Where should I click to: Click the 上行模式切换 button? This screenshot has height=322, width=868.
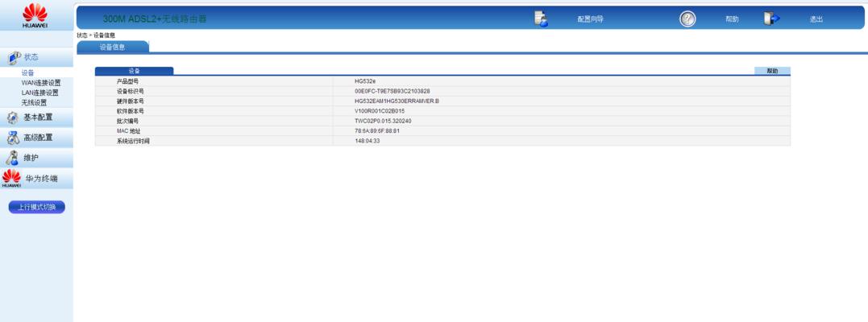[36, 207]
